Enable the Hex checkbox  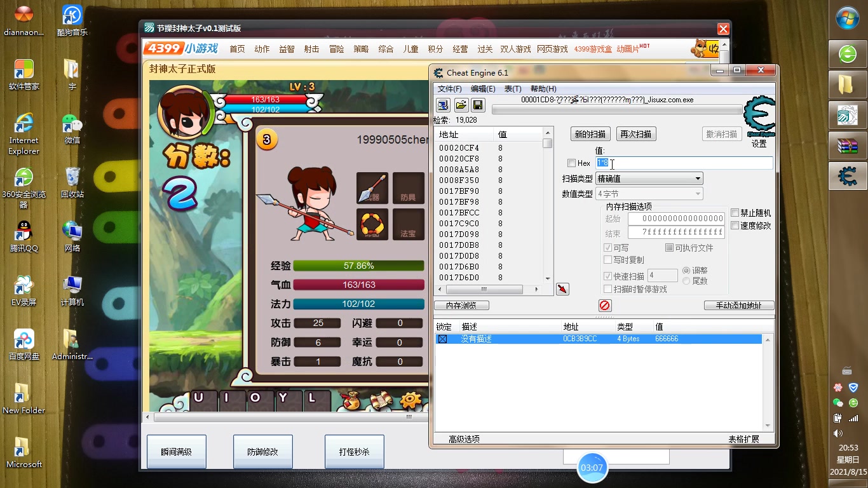coord(571,163)
